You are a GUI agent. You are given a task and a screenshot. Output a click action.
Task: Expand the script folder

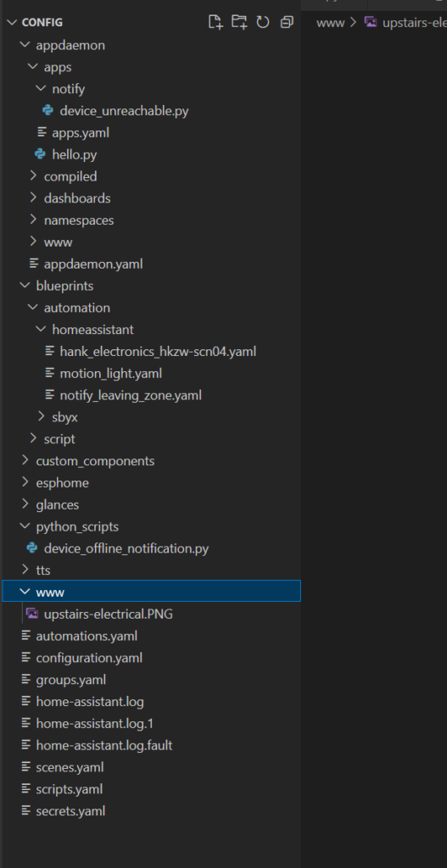[33, 439]
